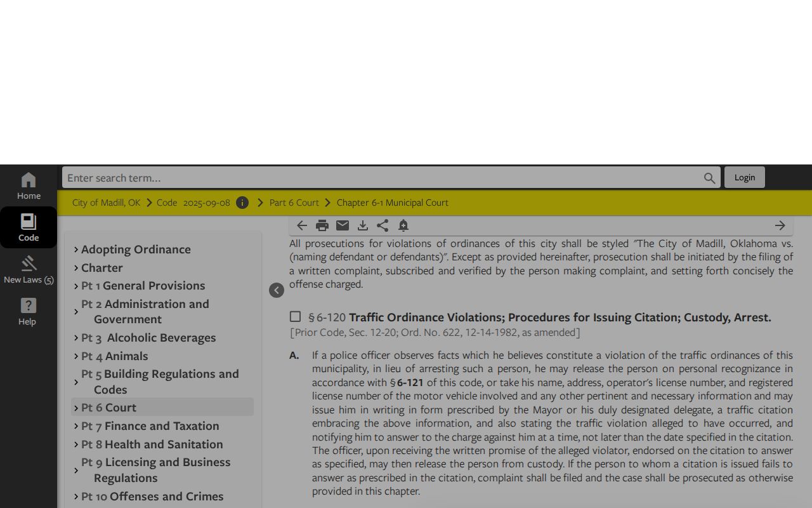Print the current section
Viewport: 812px width, 508px height.
point(322,225)
